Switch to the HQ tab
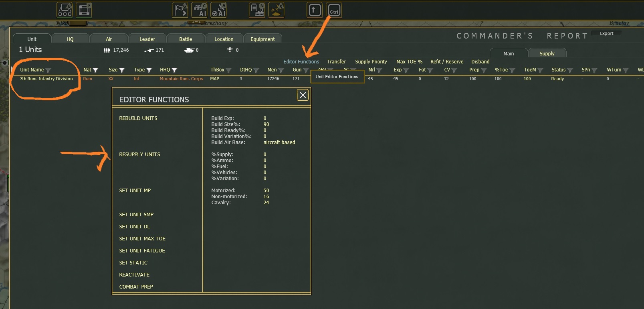 pyautogui.click(x=70, y=39)
